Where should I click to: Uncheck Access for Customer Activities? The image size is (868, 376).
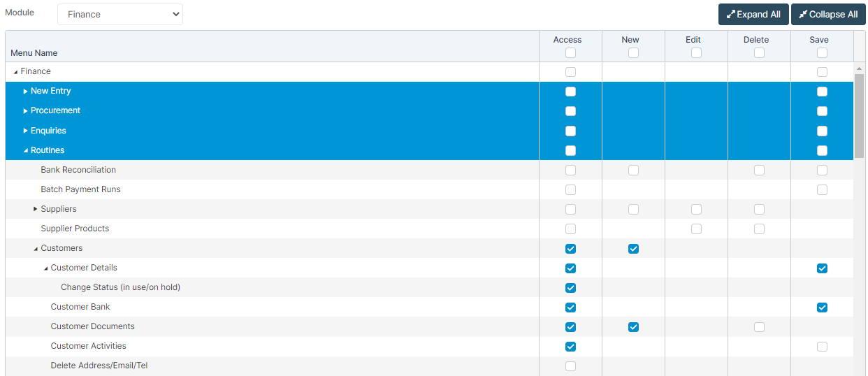(571, 346)
